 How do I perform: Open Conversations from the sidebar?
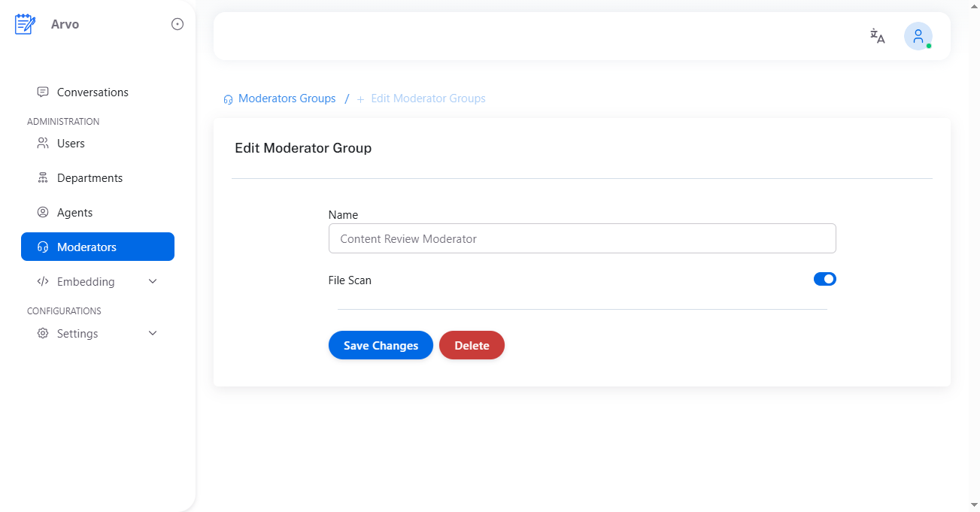(93, 91)
